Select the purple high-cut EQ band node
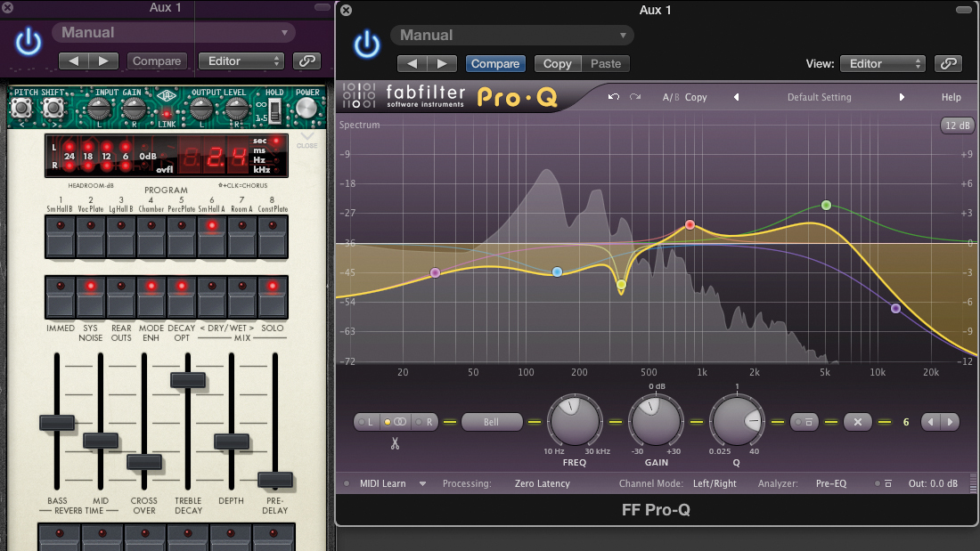The image size is (980, 551). point(895,309)
